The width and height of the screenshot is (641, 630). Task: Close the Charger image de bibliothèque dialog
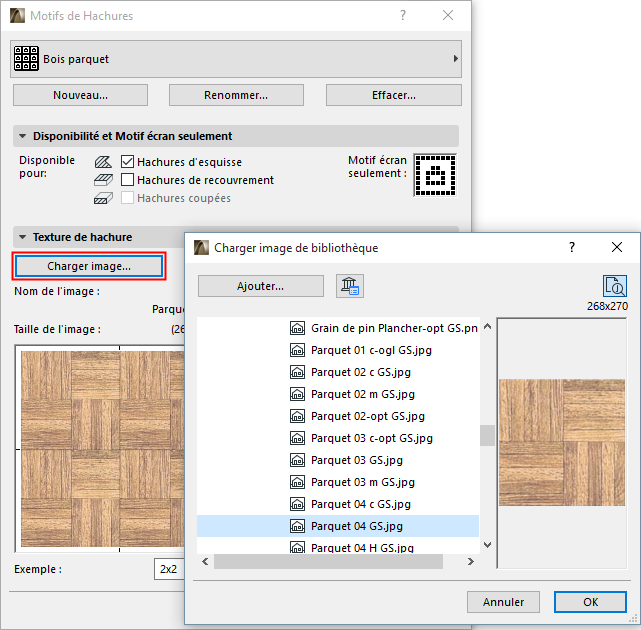point(617,247)
